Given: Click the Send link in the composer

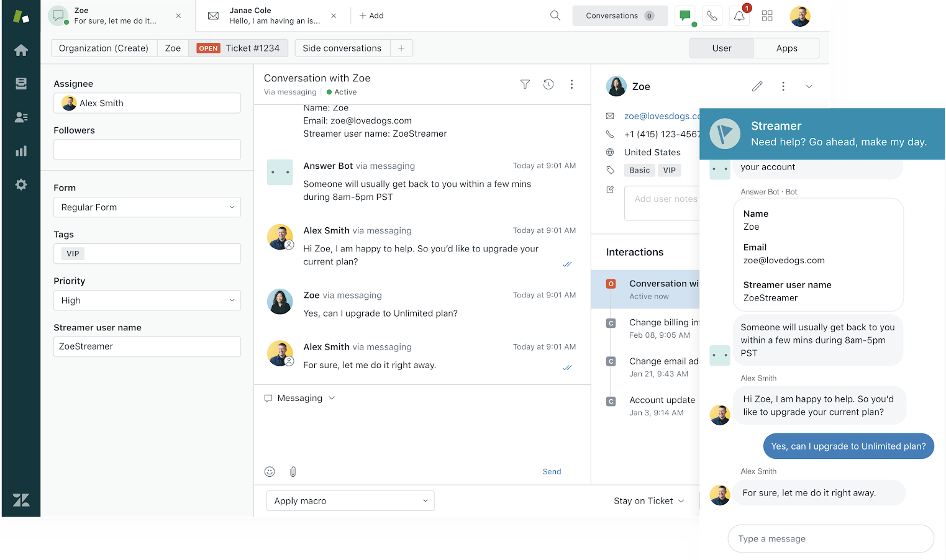Looking at the screenshot, I should (x=552, y=472).
